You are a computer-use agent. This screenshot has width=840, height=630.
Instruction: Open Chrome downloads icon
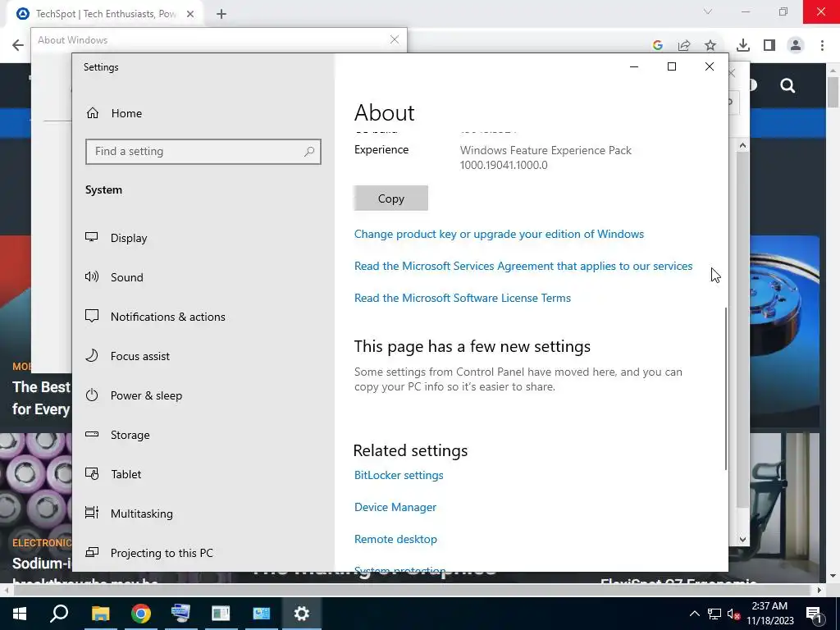[743, 46]
